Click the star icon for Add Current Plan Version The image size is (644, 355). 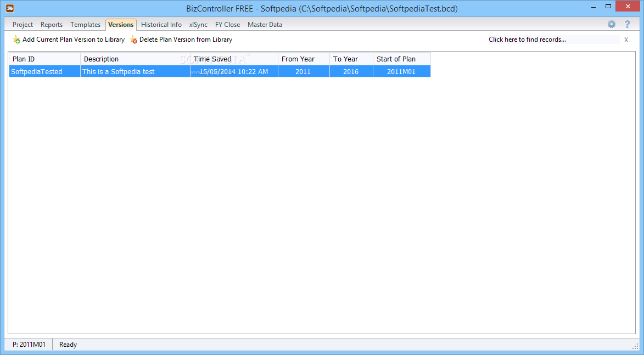[16, 40]
